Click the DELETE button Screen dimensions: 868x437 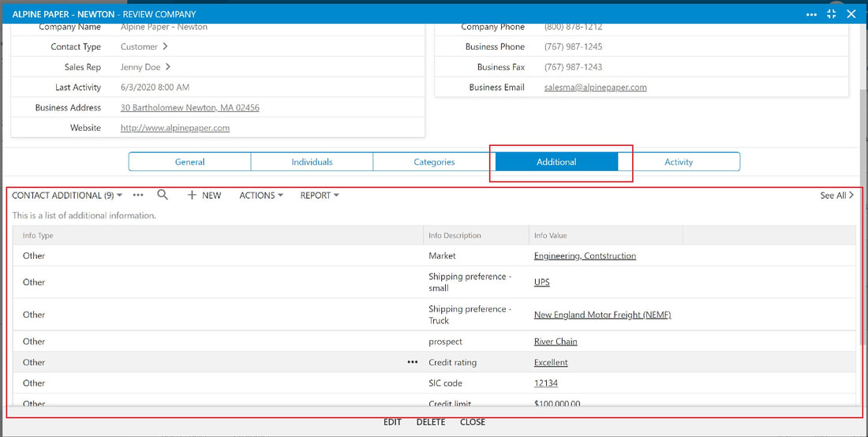(431, 422)
